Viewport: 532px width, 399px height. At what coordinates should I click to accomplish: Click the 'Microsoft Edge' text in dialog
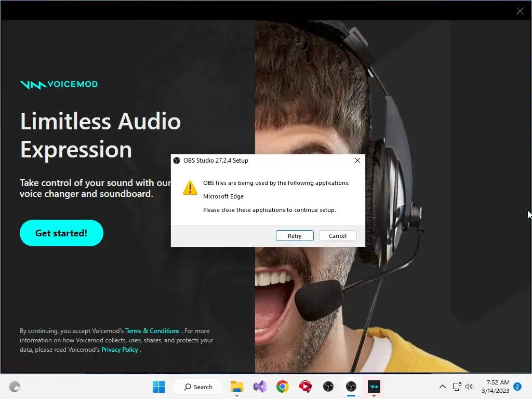click(x=223, y=196)
